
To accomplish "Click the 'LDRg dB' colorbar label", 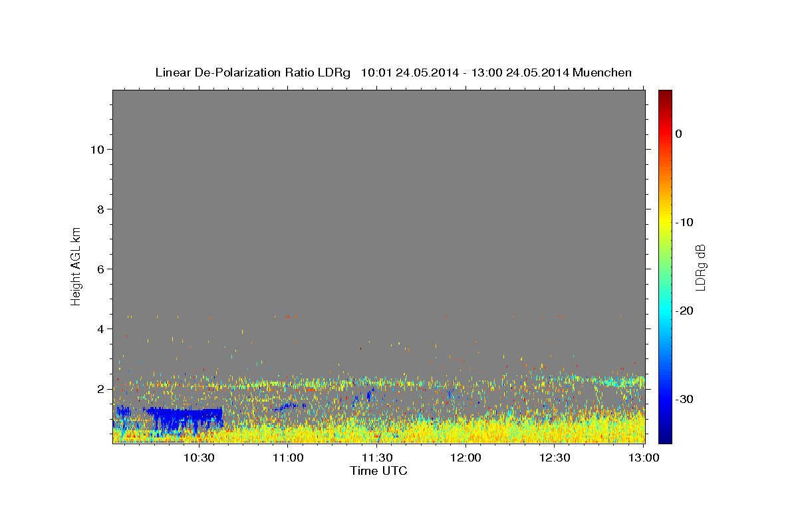I will click(700, 267).
